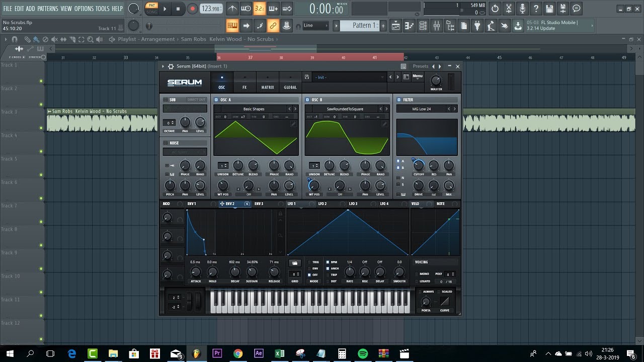
Task: Select next OSC A wavetable arrow
Action: pos(295,109)
